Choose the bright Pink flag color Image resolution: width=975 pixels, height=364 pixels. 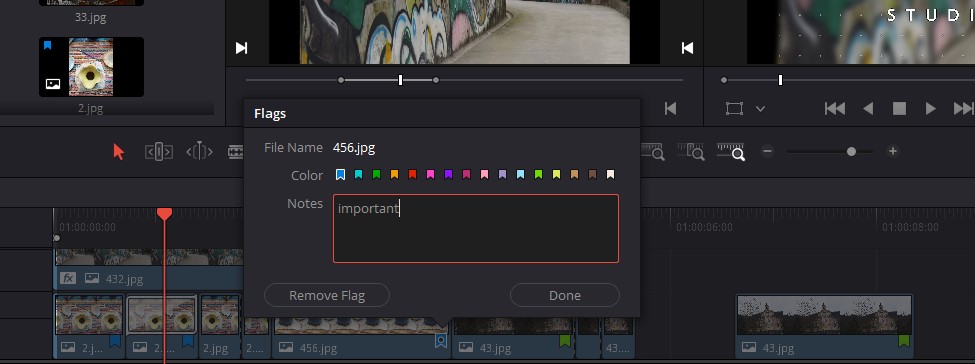click(x=430, y=175)
